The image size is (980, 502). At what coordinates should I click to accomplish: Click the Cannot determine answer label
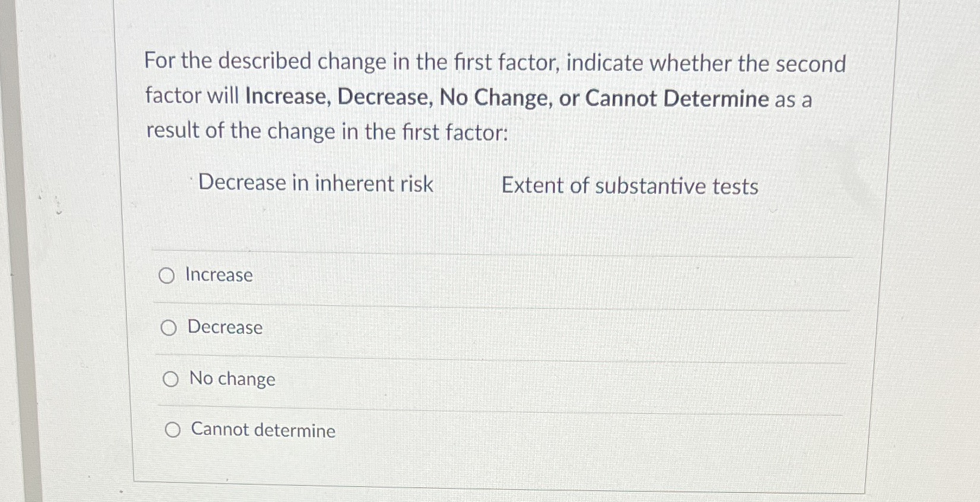coord(262,430)
